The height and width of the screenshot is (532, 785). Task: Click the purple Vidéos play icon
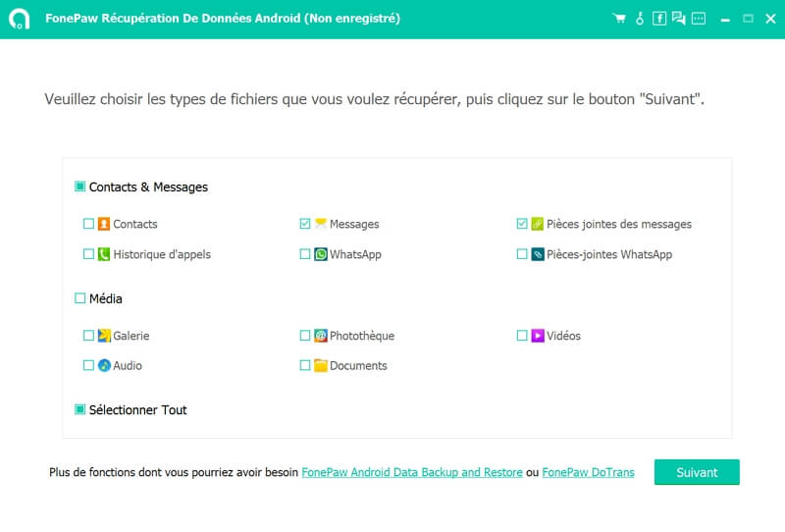[x=537, y=335]
